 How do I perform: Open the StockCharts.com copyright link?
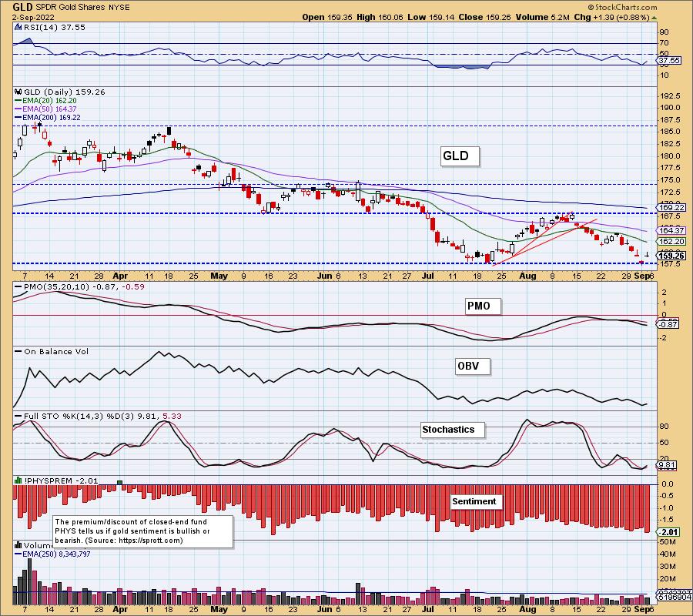622,7
